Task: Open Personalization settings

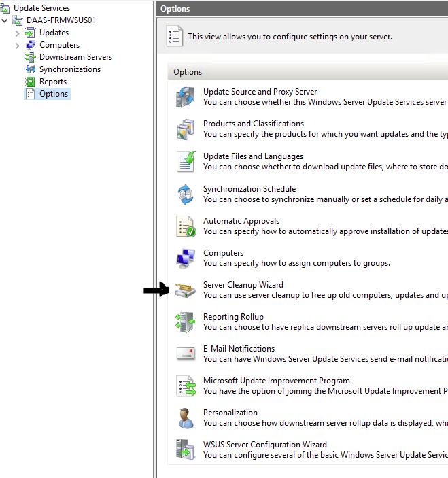Action: (x=230, y=413)
